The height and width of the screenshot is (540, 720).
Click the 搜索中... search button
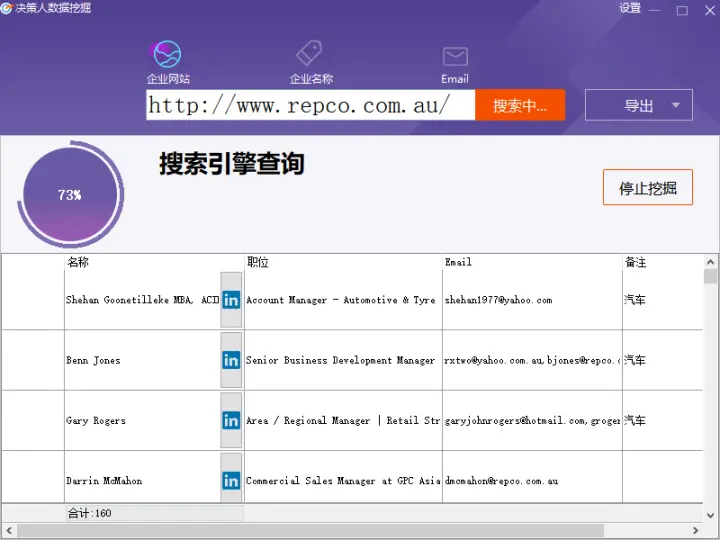tap(520, 105)
